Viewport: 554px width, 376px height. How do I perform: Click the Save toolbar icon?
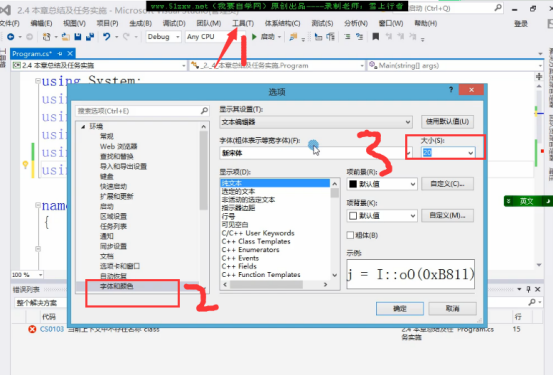pos(78,37)
